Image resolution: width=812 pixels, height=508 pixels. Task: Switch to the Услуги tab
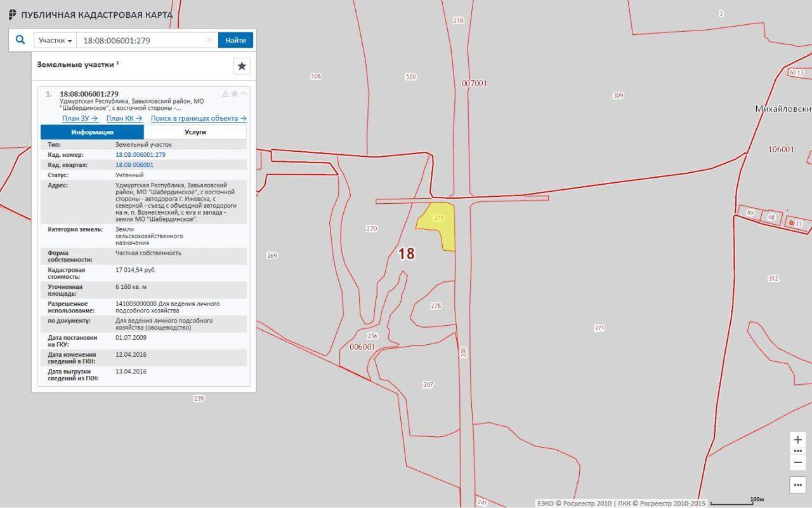pos(195,132)
